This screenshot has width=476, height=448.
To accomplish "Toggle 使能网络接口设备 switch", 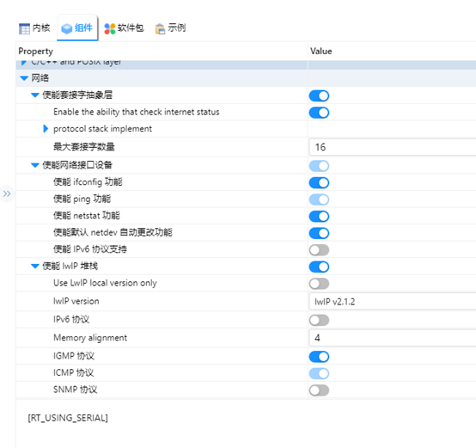I will pos(319,166).
